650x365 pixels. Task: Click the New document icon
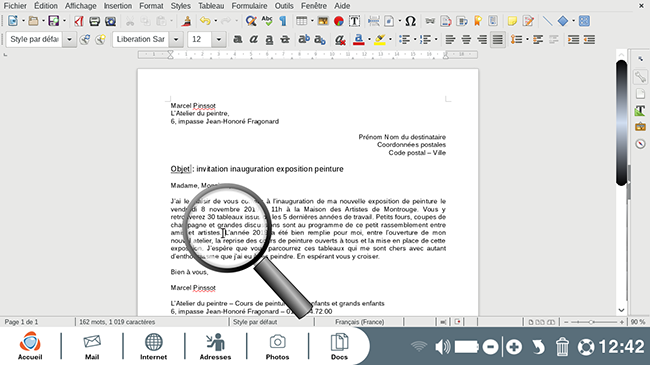tap(13, 21)
